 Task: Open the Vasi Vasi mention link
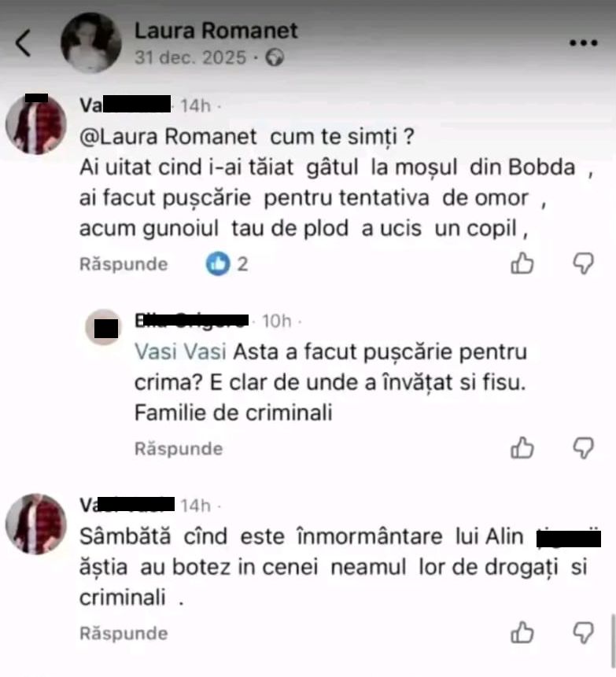(180, 351)
